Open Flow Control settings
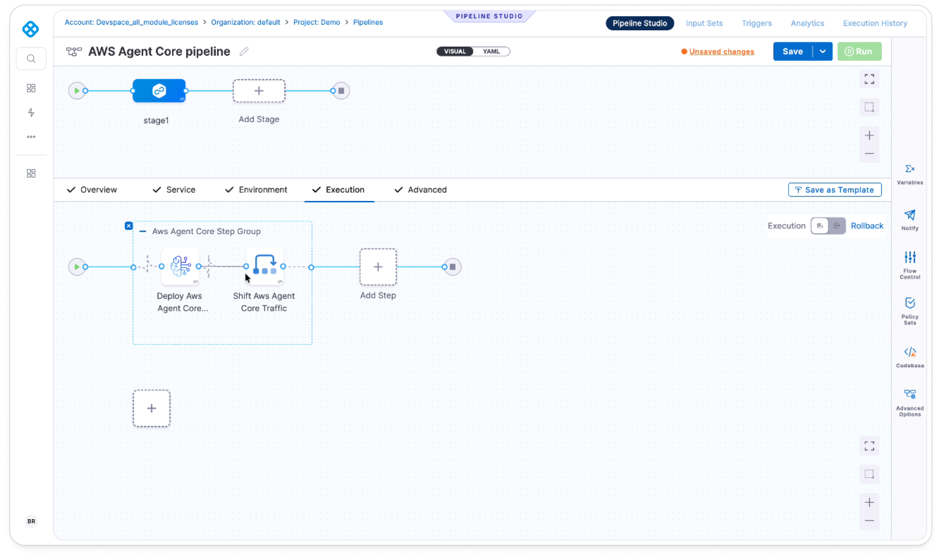The width and height of the screenshot is (942, 560). [x=910, y=265]
